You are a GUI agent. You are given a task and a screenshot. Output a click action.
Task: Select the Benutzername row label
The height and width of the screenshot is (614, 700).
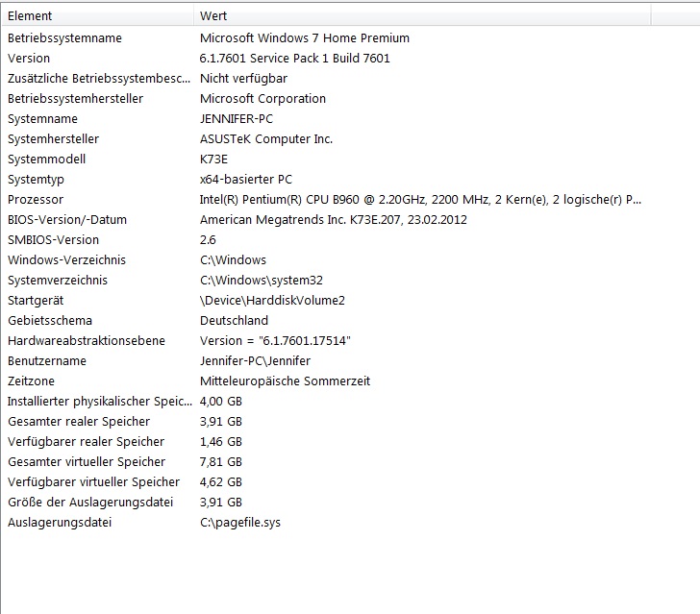pos(47,360)
